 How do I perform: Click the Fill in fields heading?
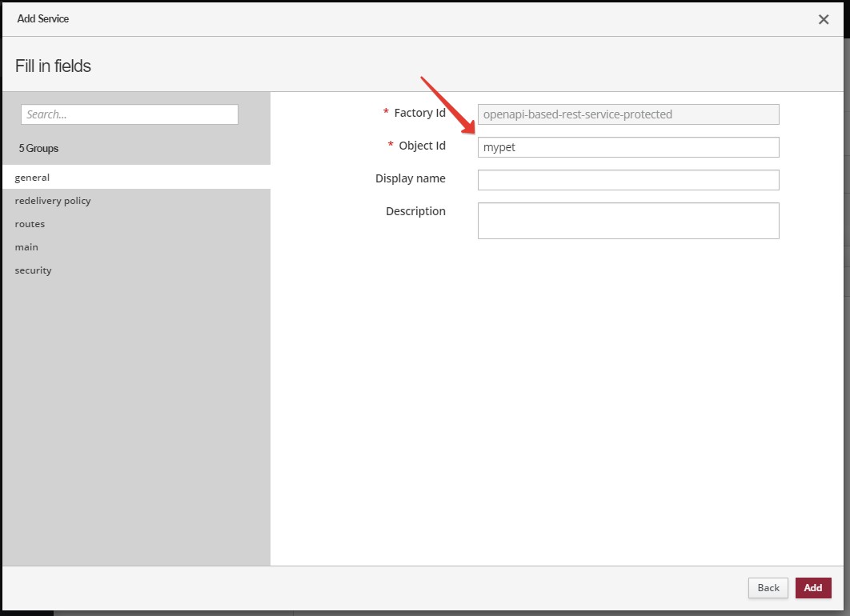[x=53, y=66]
